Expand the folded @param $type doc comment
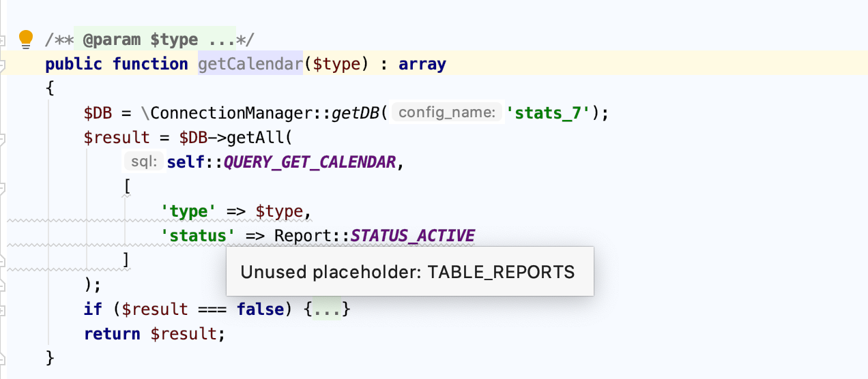The width and height of the screenshot is (868, 379). click(x=155, y=40)
